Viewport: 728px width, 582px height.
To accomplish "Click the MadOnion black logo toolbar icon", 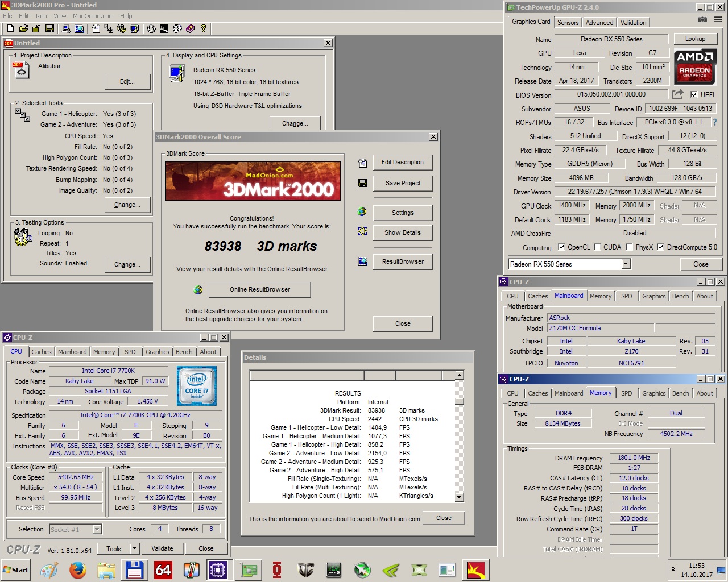I will [164, 28].
